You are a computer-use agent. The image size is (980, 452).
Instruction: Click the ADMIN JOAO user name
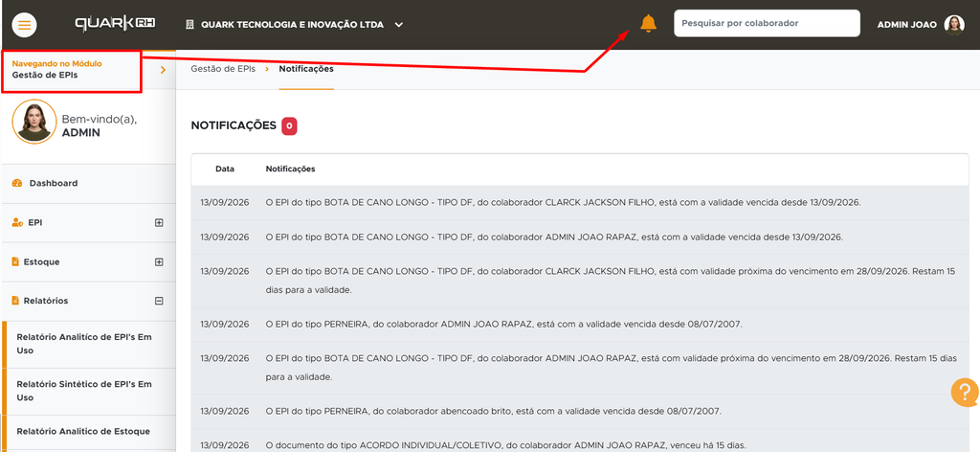coord(907,24)
